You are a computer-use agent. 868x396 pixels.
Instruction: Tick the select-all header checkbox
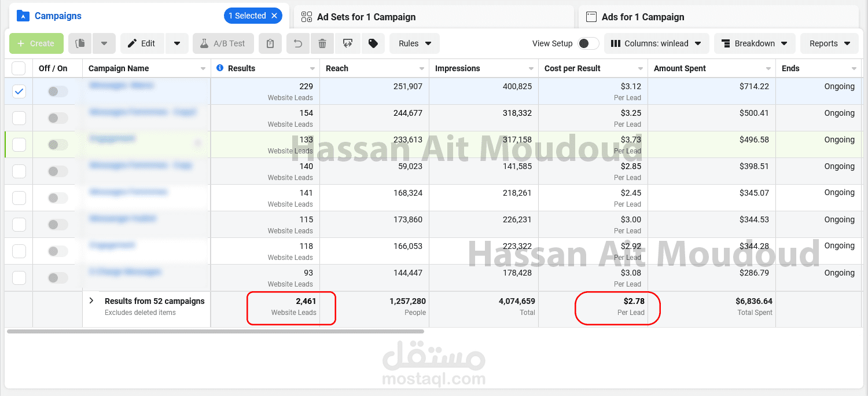point(19,68)
